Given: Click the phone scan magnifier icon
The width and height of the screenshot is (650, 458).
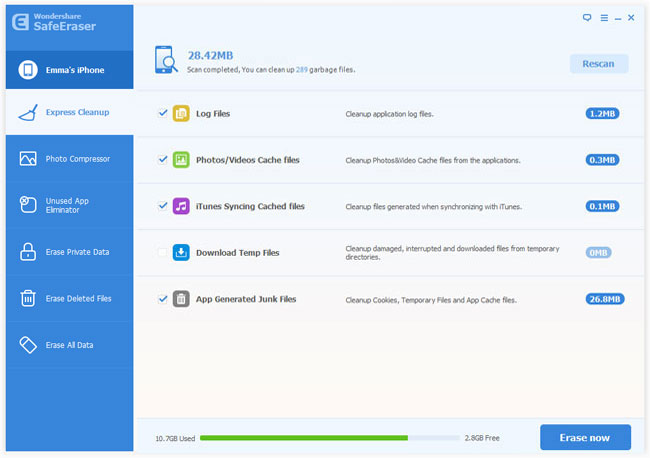Looking at the screenshot, I should point(166,60).
